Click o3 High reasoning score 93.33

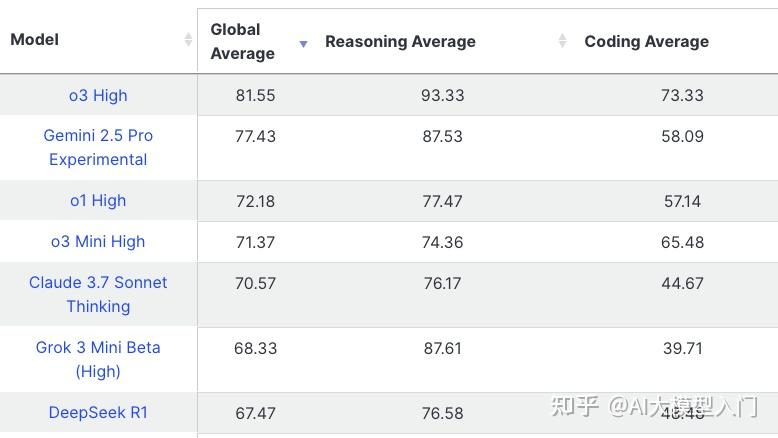point(442,96)
